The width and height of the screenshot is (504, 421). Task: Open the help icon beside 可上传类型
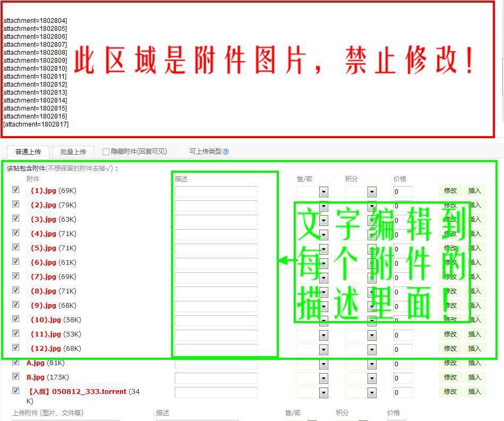226,151
